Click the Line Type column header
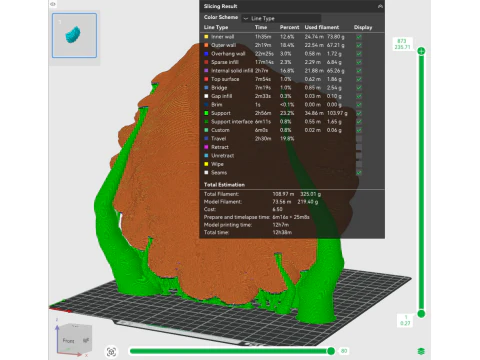 click(216, 27)
